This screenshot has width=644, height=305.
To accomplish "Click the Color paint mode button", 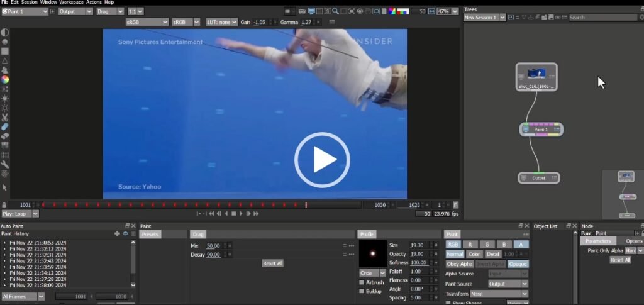I will 474,254.
